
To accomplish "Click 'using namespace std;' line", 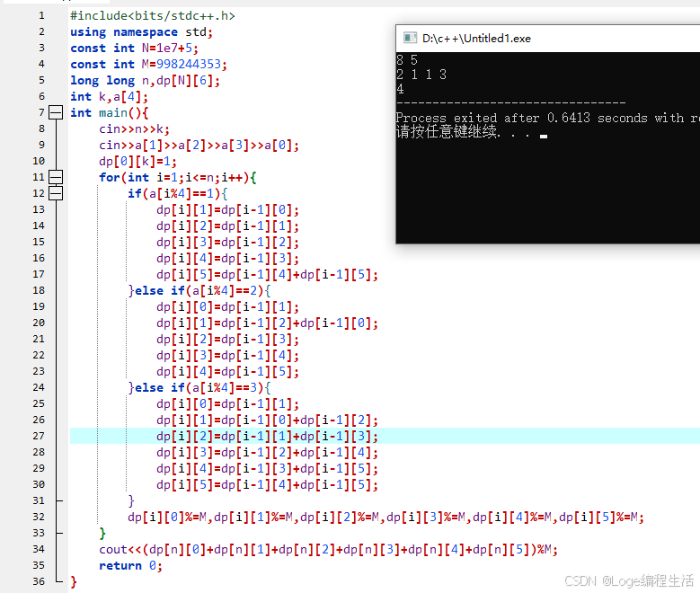I will point(141,32).
